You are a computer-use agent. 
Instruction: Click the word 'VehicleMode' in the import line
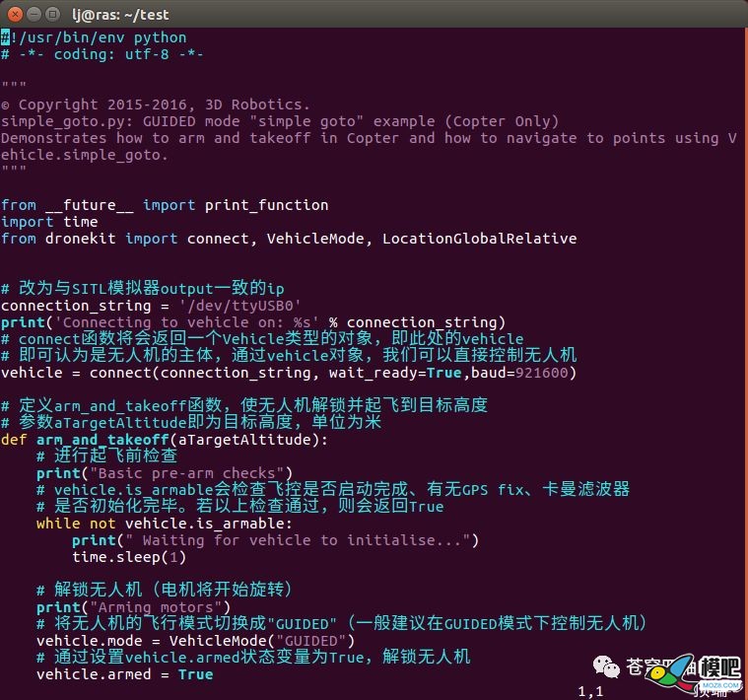315,239
